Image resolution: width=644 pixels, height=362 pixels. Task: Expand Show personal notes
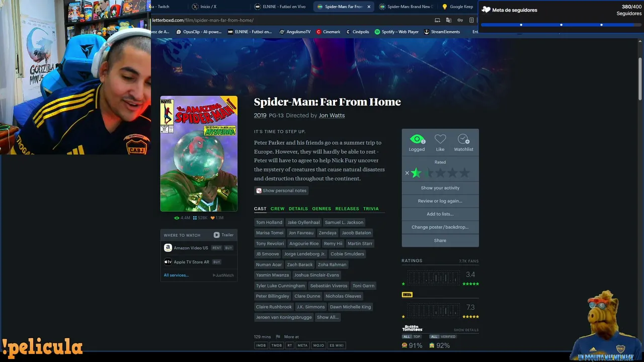coord(281,191)
